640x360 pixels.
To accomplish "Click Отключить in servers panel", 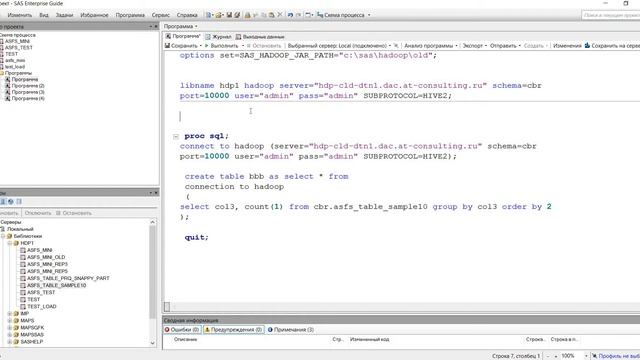I will point(38,213).
